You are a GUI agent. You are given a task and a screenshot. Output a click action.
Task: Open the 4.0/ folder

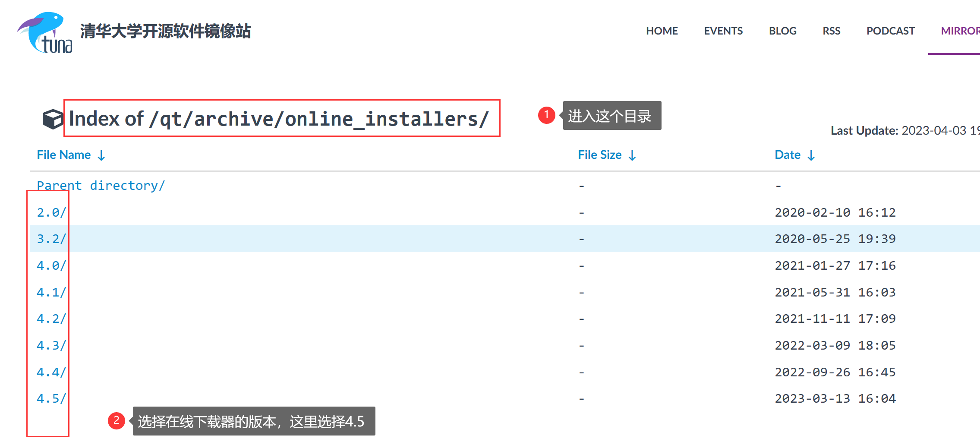click(x=51, y=265)
